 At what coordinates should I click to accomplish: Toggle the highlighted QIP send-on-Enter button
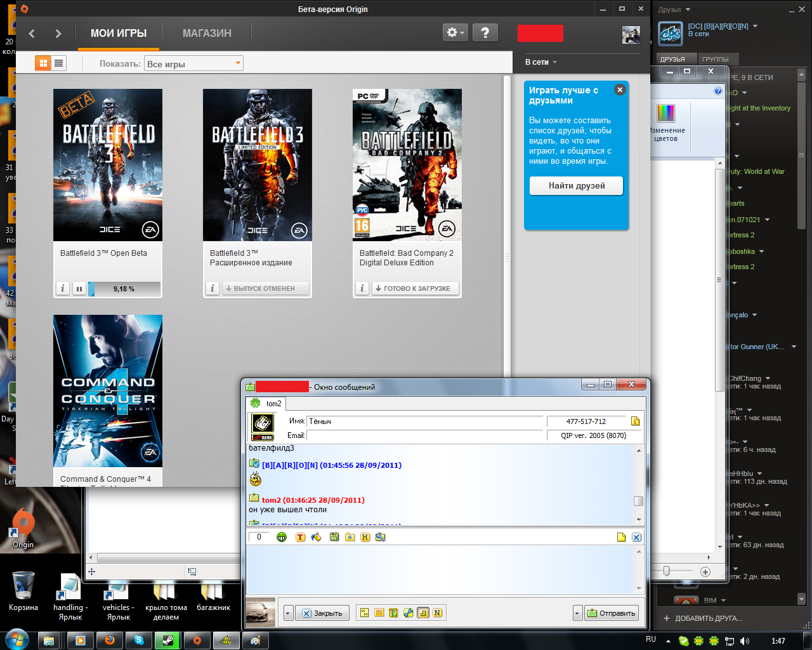click(423, 613)
